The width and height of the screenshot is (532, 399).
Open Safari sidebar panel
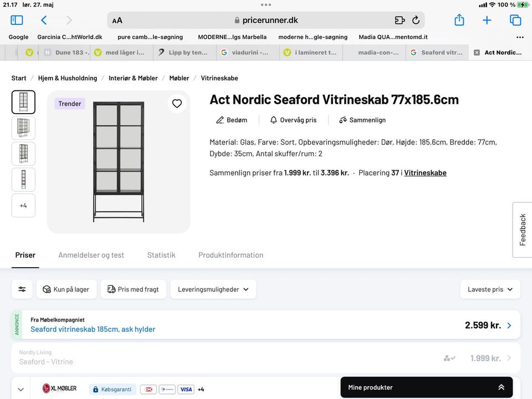pos(17,21)
